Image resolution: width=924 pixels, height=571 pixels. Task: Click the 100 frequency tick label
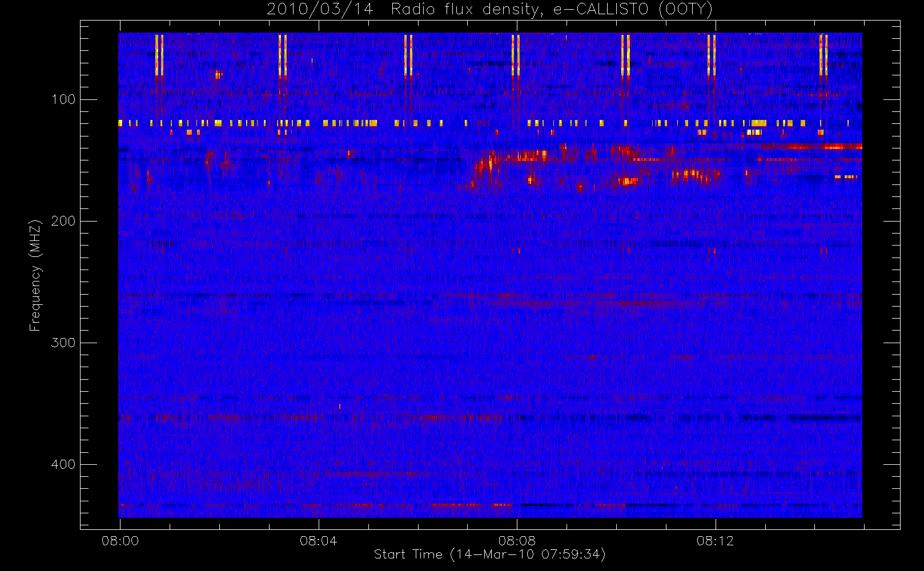pyautogui.click(x=63, y=99)
